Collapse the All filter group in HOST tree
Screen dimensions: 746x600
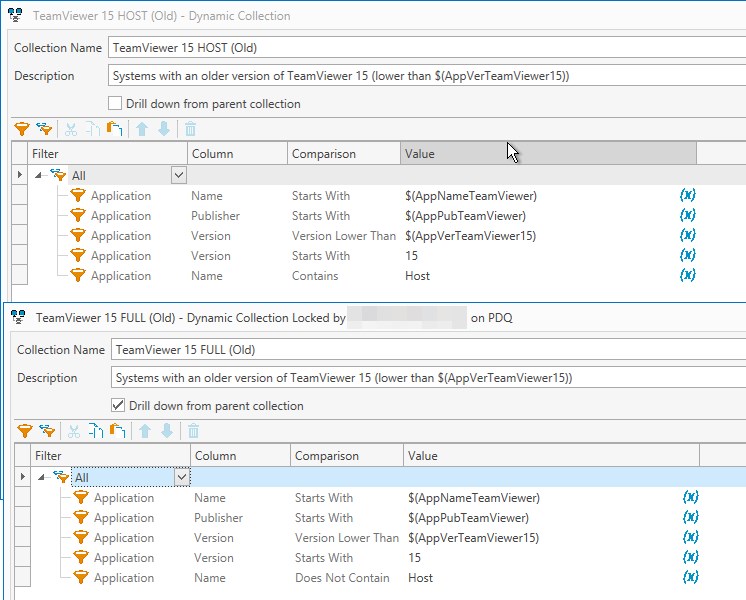[x=39, y=175]
